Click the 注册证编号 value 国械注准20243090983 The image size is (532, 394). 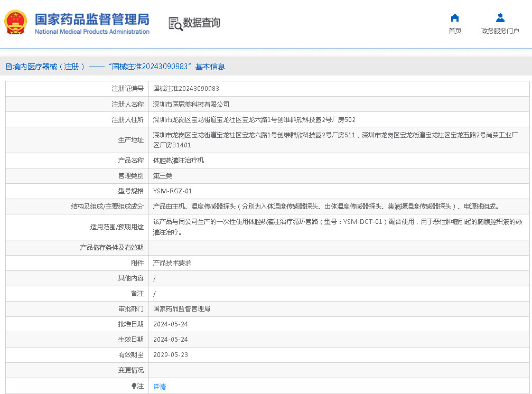(186, 89)
